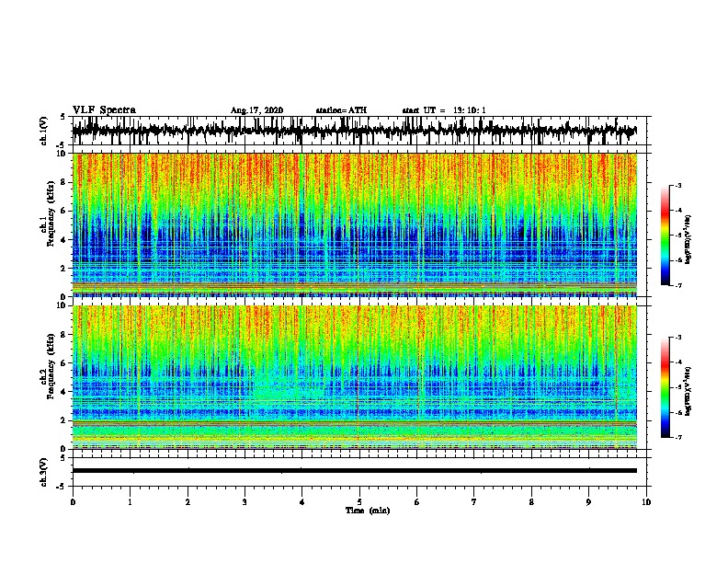The width and height of the screenshot is (728, 563).
Task: Click the time axis tick label "7"
Action: 474,502
